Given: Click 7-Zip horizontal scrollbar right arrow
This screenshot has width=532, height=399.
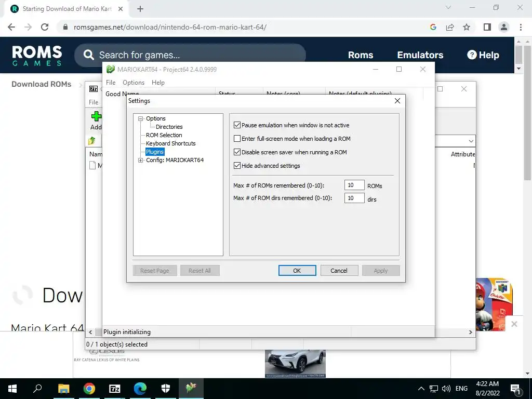Looking at the screenshot, I should coord(470,332).
